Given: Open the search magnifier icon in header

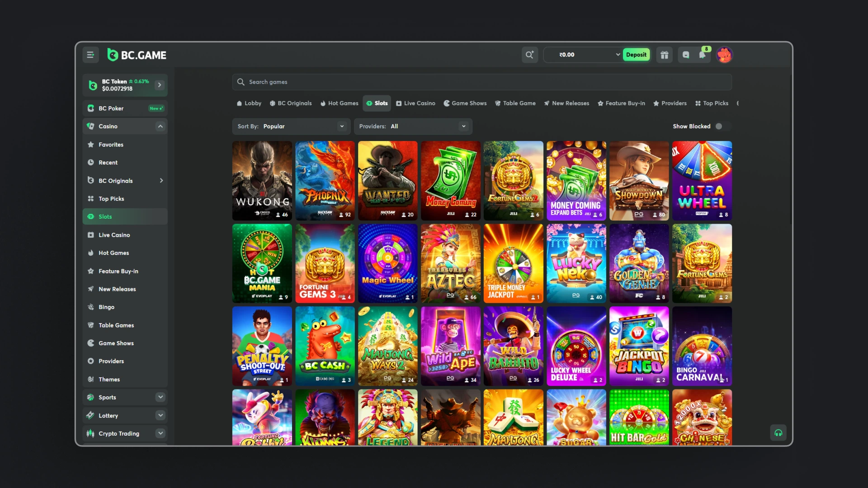Looking at the screenshot, I should click(x=529, y=55).
